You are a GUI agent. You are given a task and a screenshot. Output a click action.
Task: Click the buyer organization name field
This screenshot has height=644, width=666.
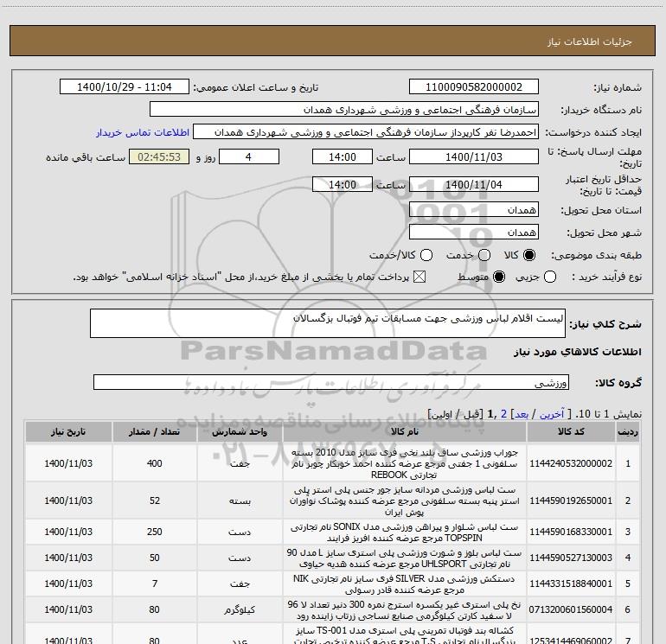344,109
